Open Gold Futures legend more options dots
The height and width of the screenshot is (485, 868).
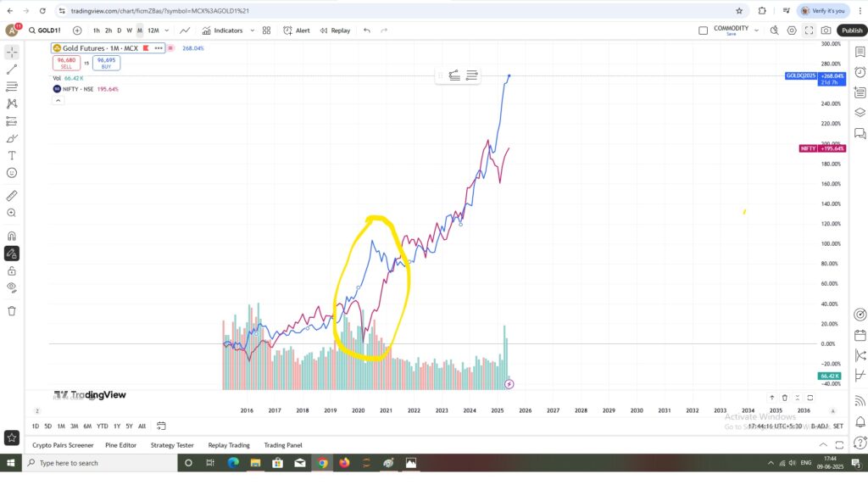pos(159,48)
